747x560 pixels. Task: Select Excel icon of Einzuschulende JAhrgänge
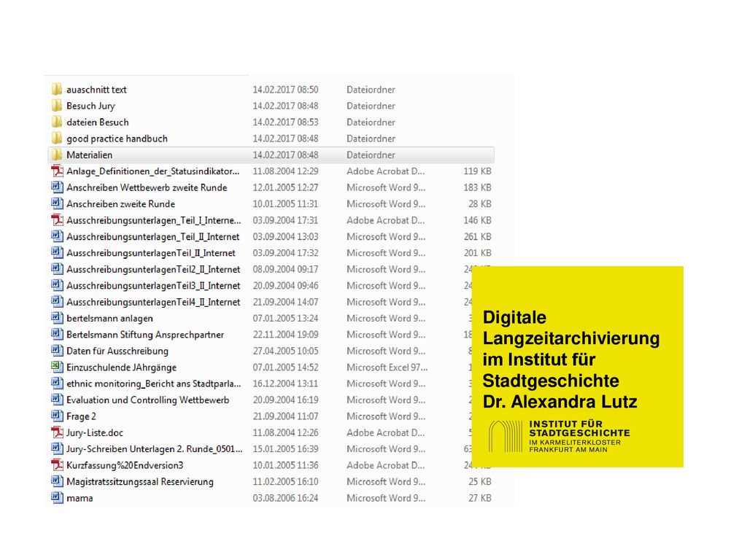(57, 367)
